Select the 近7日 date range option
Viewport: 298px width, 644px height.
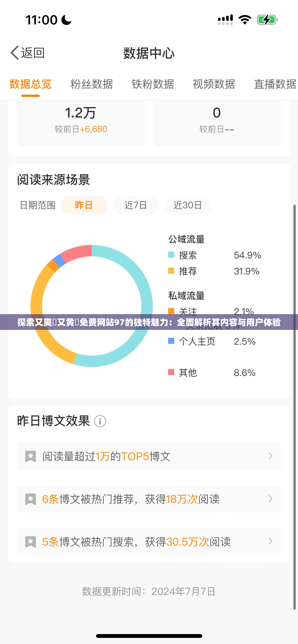(x=136, y=205)
